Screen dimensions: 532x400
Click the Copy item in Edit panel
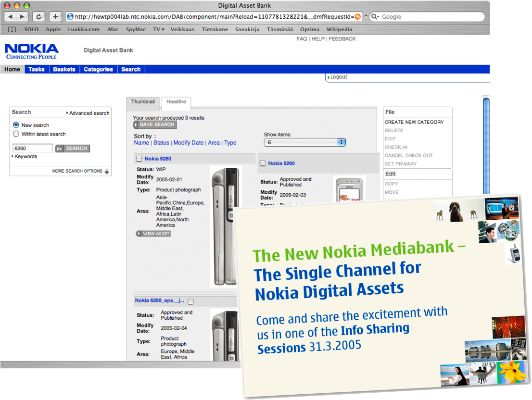(x=392, y=184)
